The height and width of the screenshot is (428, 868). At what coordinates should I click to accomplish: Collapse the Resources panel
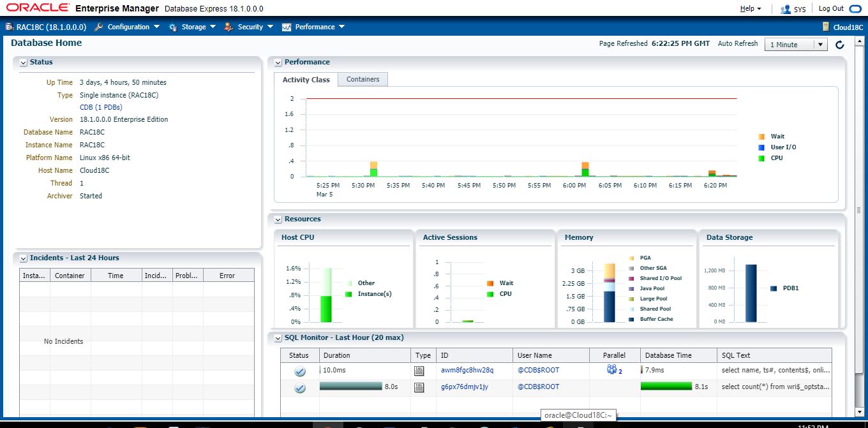point(278,219)
